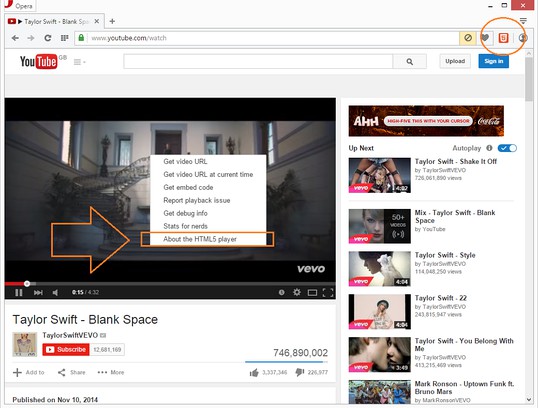Click the YouTube logo
Viewport: 538px width, 408px height.
pyautogui.click(x=38, y=61)
